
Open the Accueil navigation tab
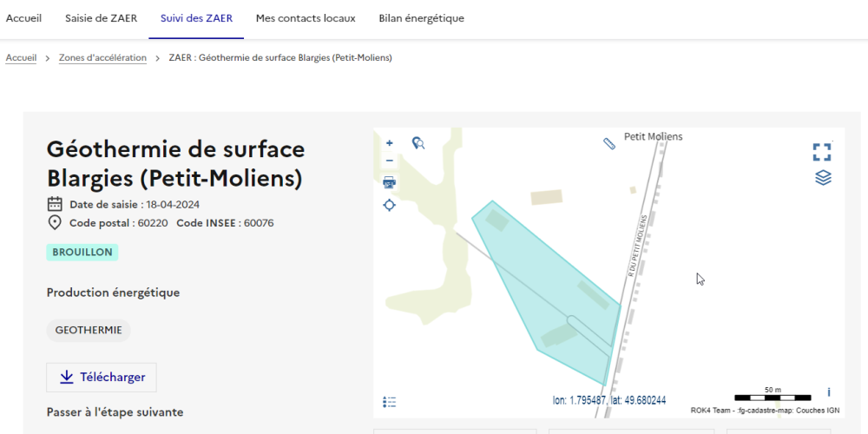coord(23,18)
